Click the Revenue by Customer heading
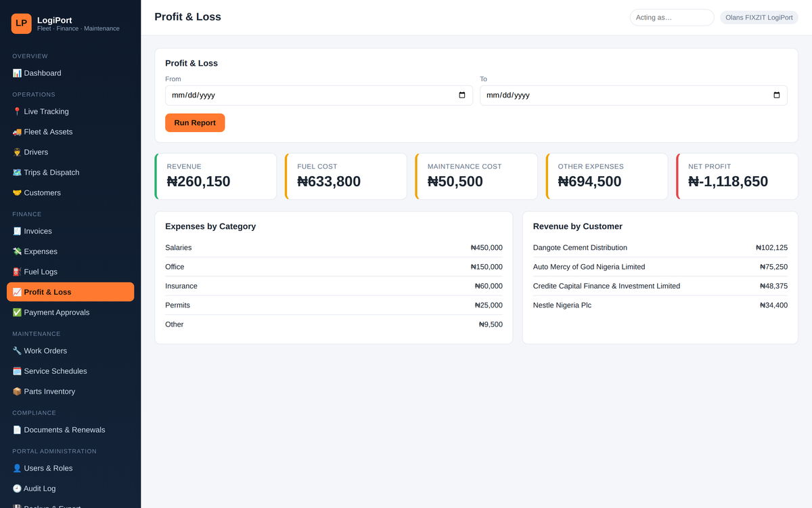Image resolution: width=812 pixels, height=508 pixels. click(578, 226)
